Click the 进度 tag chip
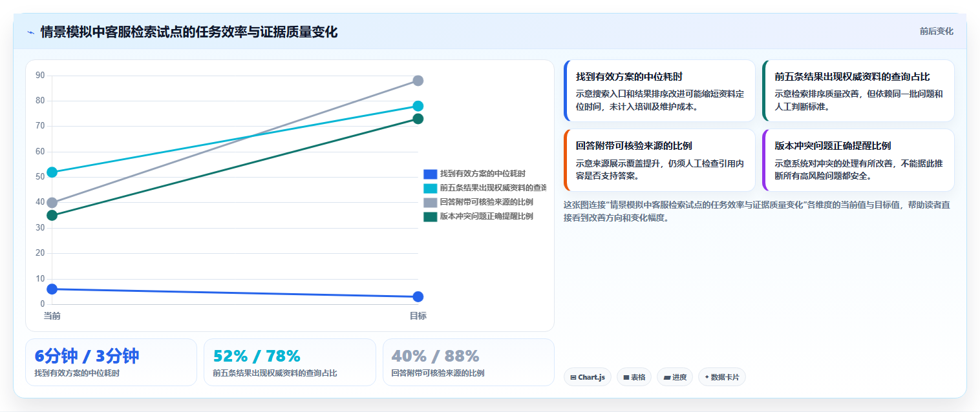 click(675, 377)
